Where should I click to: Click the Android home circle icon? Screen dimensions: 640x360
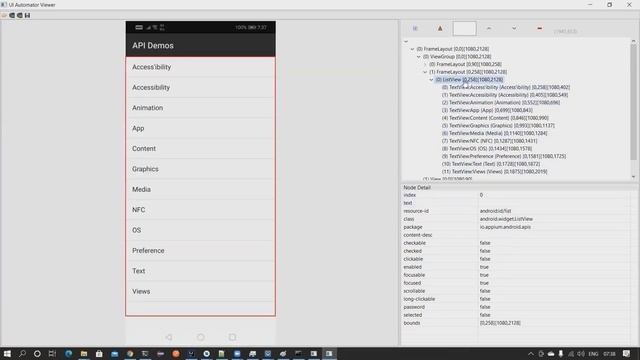[x=200, y=337]
